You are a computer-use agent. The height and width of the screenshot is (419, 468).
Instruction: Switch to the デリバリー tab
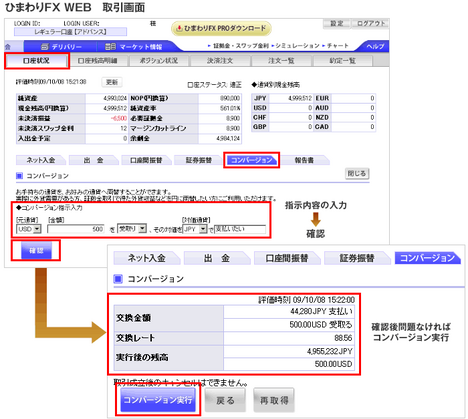click(x=61, y=47)
